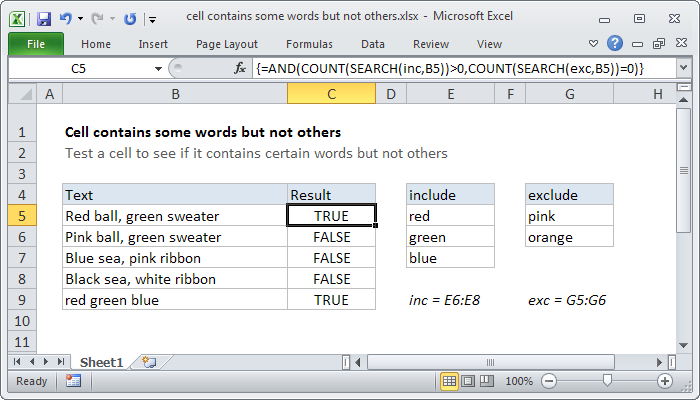Open the Formulas ribbon tab
700x400 pixels.
(309, 44)
